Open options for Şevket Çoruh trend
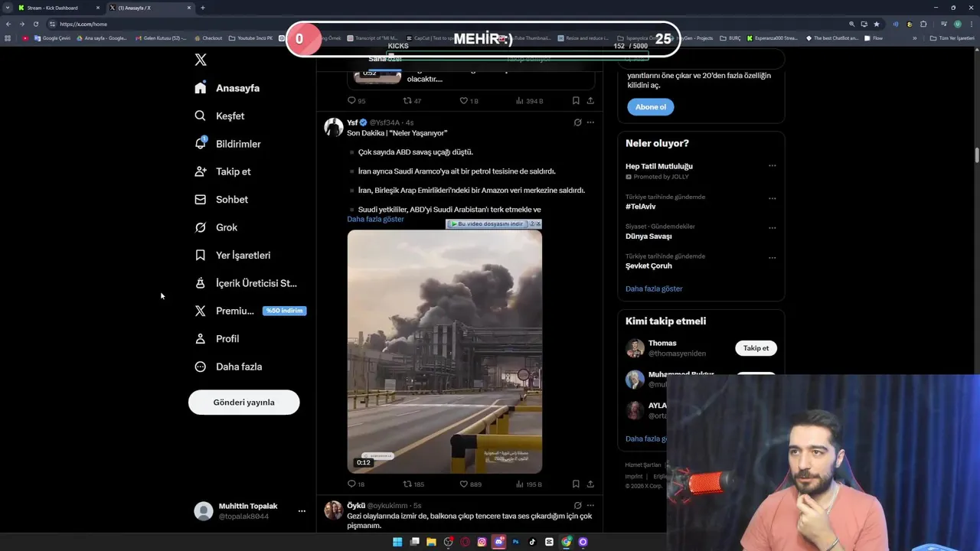This screenshot has width=980, height=551. 772,258
